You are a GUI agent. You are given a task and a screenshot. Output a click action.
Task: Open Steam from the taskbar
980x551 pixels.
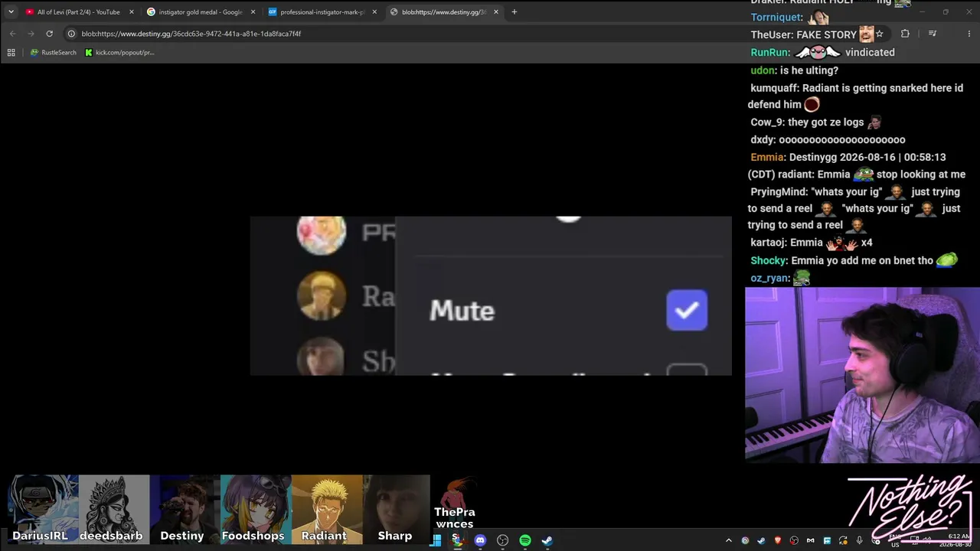pos(547,540)
